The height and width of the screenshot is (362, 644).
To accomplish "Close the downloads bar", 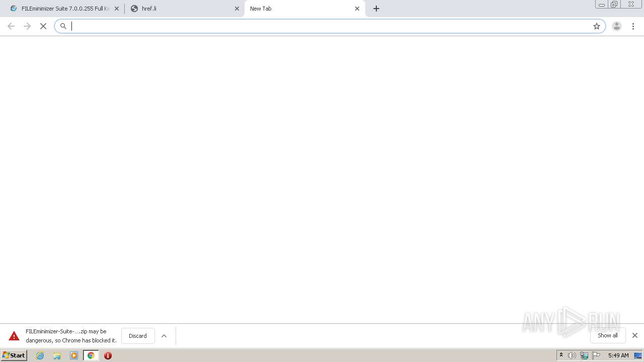I will coord(635,335).
